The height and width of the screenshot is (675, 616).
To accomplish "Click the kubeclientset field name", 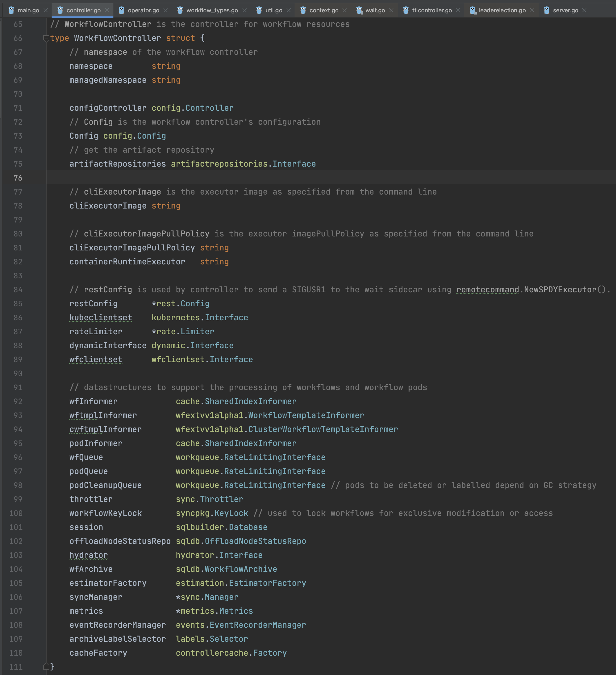I will [101, 317].
